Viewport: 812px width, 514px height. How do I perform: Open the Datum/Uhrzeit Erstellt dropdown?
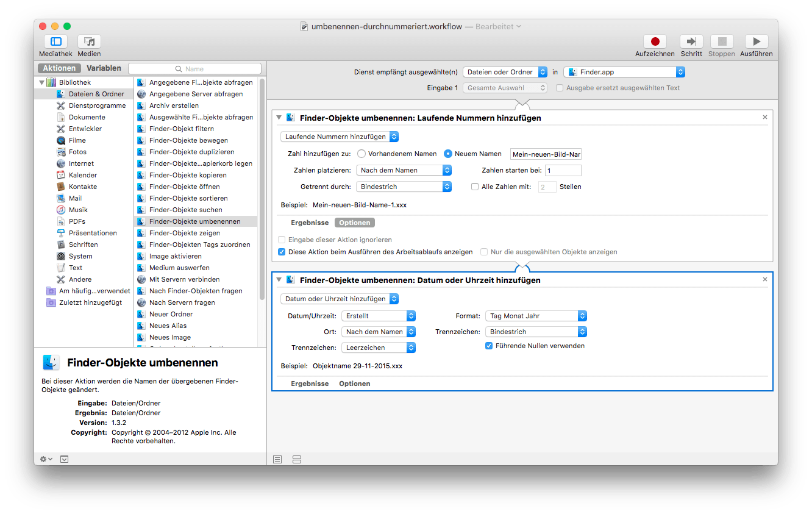click(x=379, y=316)
